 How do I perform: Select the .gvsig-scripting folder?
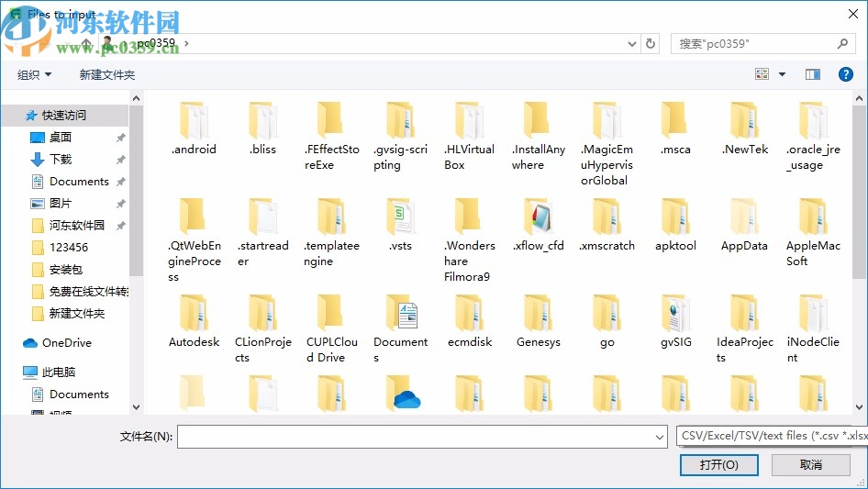point(400,136)
